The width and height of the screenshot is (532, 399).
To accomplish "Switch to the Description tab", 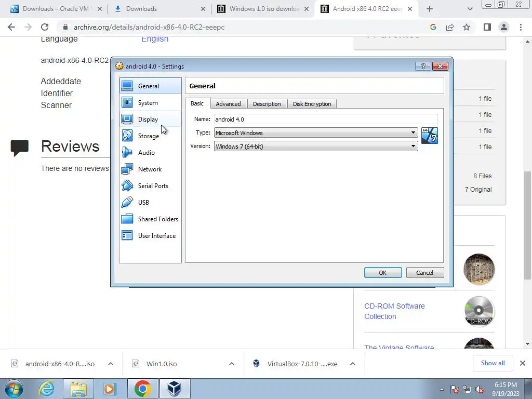I will click(267, 104).
